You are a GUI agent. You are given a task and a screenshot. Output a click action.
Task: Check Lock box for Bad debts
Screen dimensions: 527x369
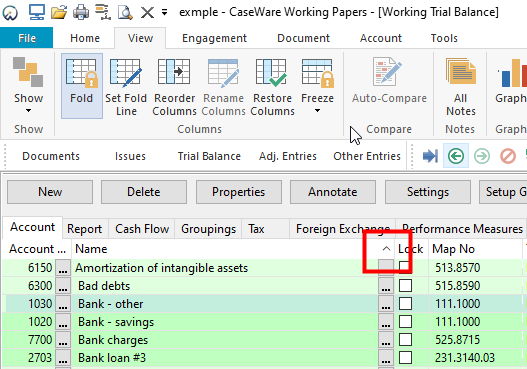[405, 286]
